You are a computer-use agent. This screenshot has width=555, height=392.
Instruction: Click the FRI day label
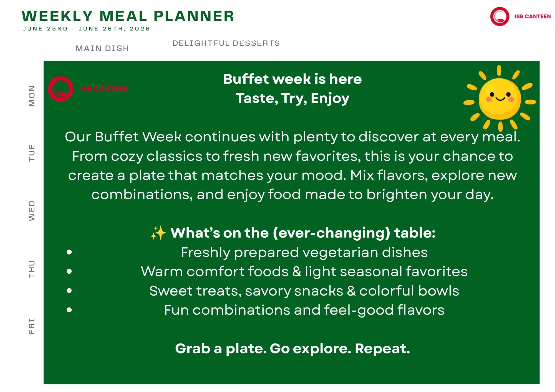tap(32, 326)
